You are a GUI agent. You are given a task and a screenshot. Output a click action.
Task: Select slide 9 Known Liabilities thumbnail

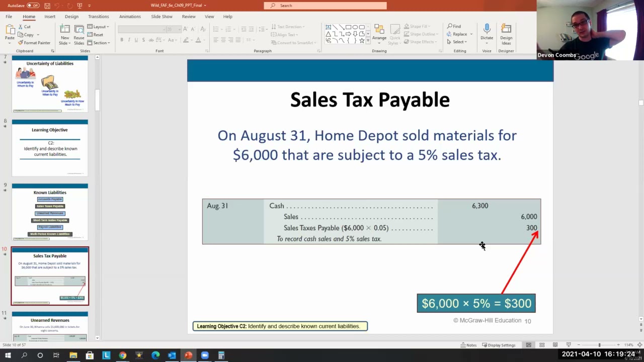50,212
